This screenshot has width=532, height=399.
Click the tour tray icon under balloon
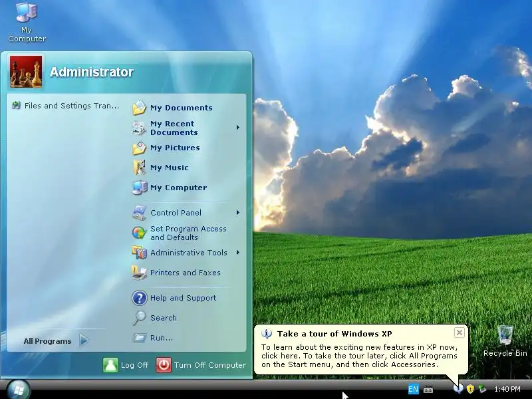(x=458, y=388)
